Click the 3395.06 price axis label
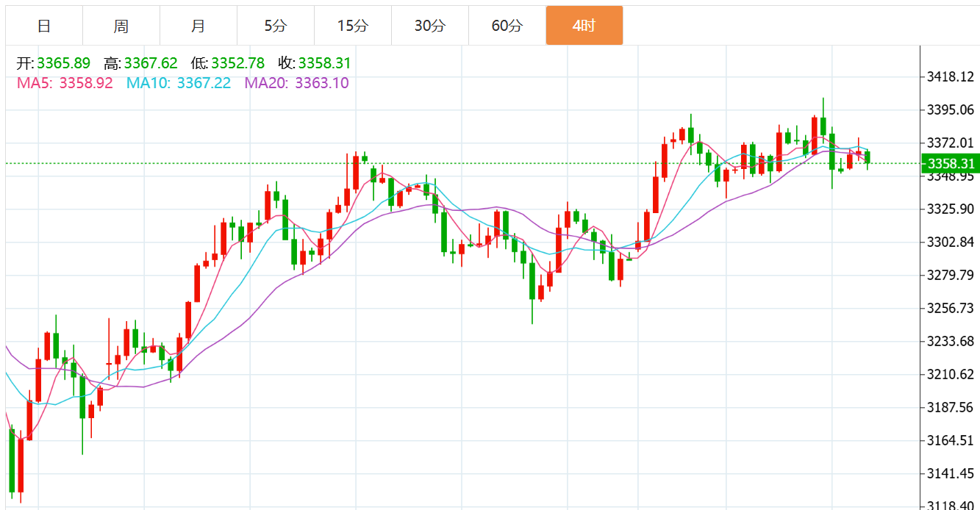 tap(951, 110)
